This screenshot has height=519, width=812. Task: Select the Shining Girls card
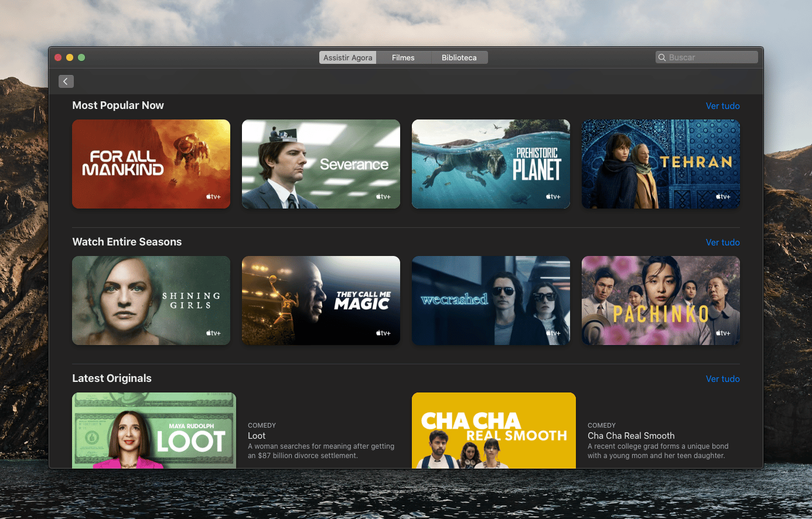(x=151, y=301)
